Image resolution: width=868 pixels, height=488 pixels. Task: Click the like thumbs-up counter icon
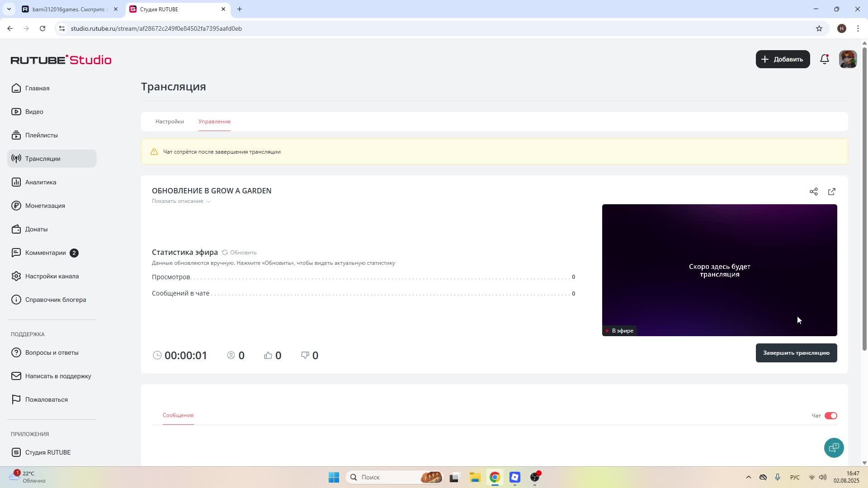point(268,356)
